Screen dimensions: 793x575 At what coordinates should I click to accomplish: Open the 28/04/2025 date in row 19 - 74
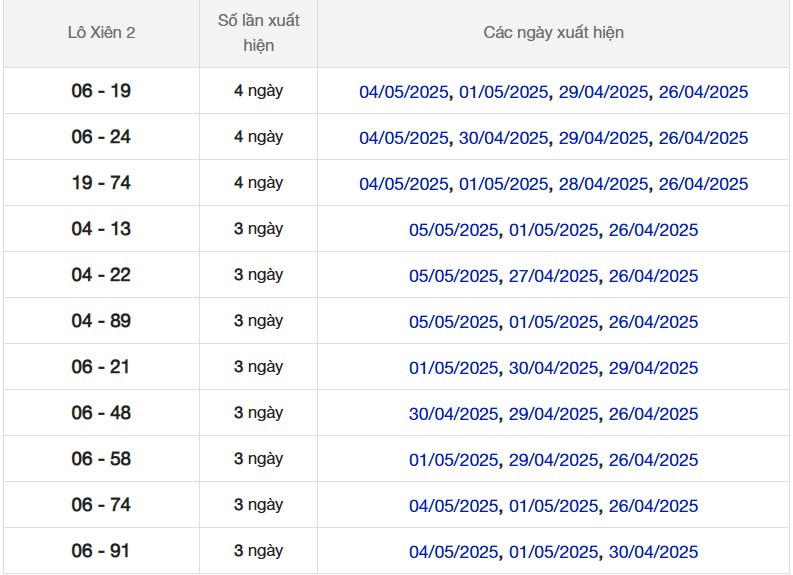pyautogui.click(x=603, y=184)
